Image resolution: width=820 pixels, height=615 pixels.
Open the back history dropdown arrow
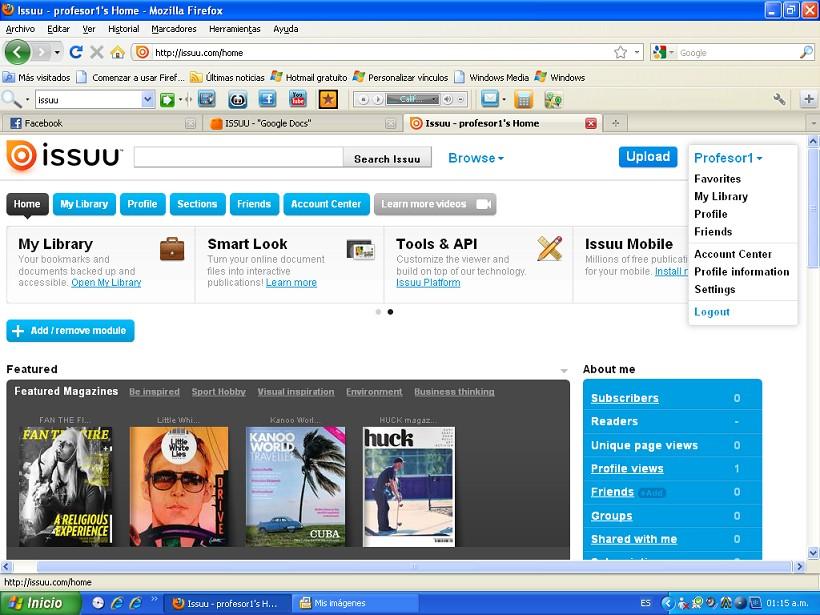tap(57, 52)
